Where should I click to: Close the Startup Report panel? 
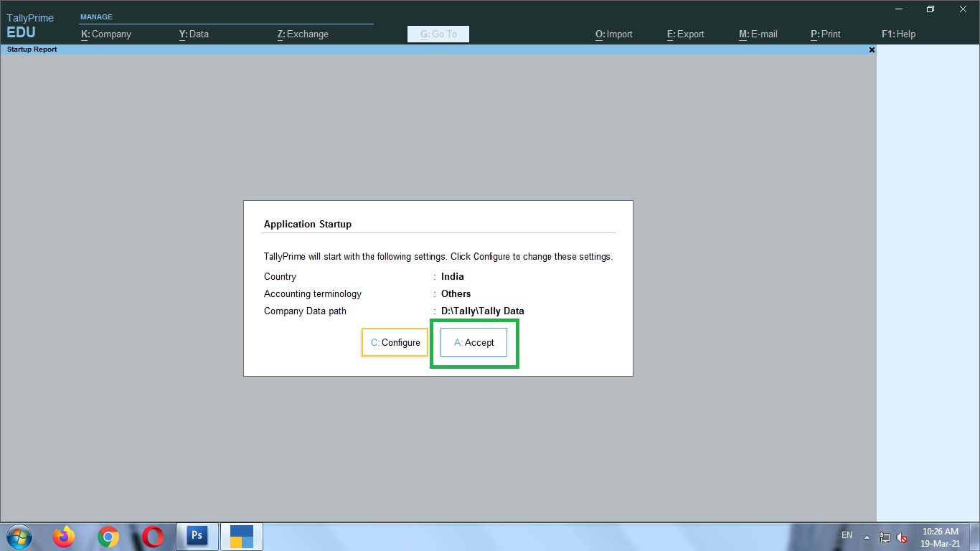872,50
